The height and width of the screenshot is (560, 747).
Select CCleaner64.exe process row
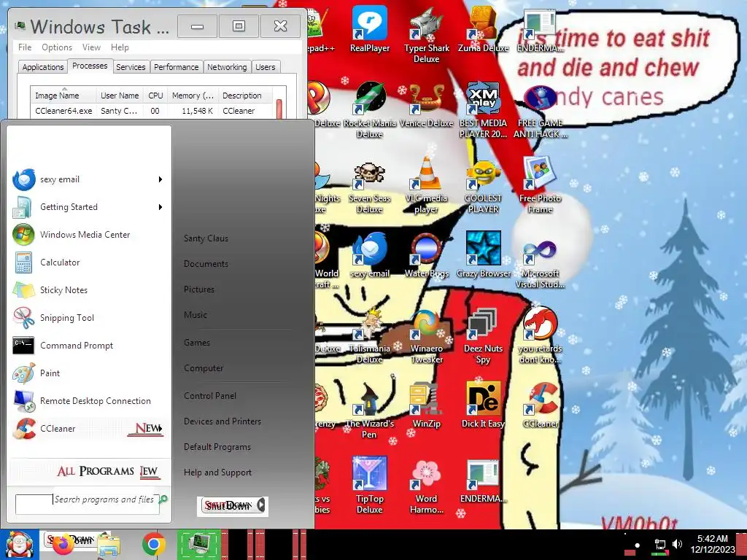coord(152,111)
